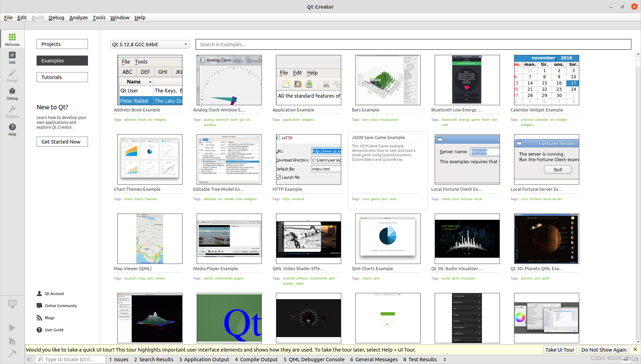The height and width of the screenshot is (364, 641).
Task: Open Projects mode in sidebar
Action: (x=12, y=111)
